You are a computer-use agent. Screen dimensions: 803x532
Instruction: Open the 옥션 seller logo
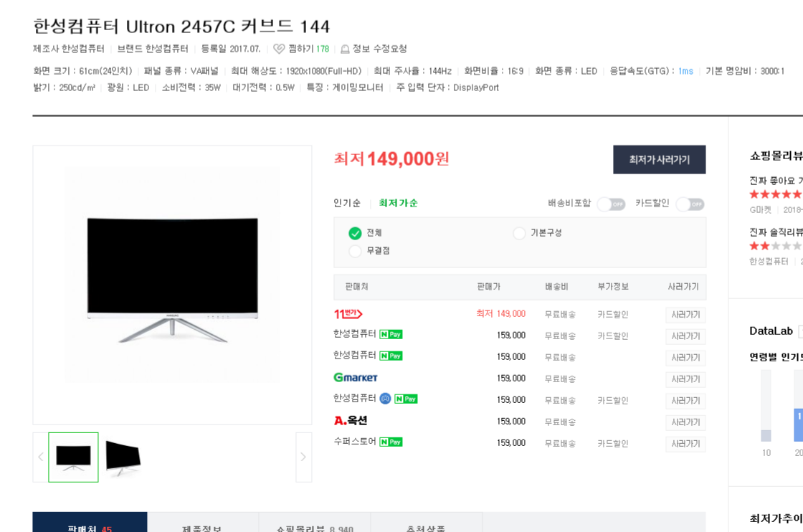[x=351, y=421]
